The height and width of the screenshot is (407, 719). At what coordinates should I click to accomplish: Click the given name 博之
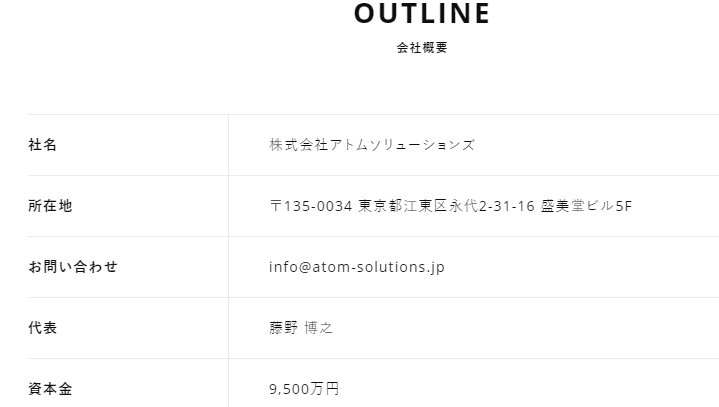coord(319,328)
